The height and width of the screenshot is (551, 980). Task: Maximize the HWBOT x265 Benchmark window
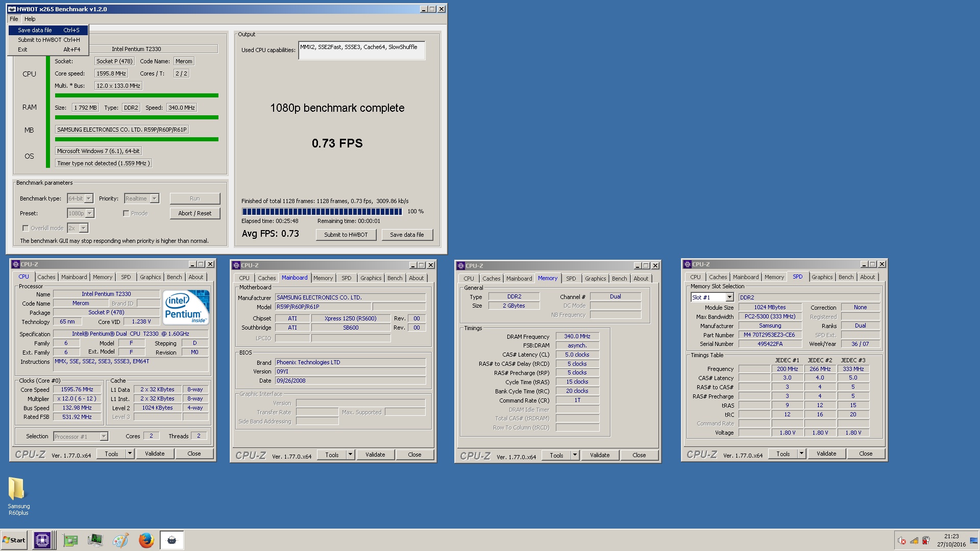point(432,9)
